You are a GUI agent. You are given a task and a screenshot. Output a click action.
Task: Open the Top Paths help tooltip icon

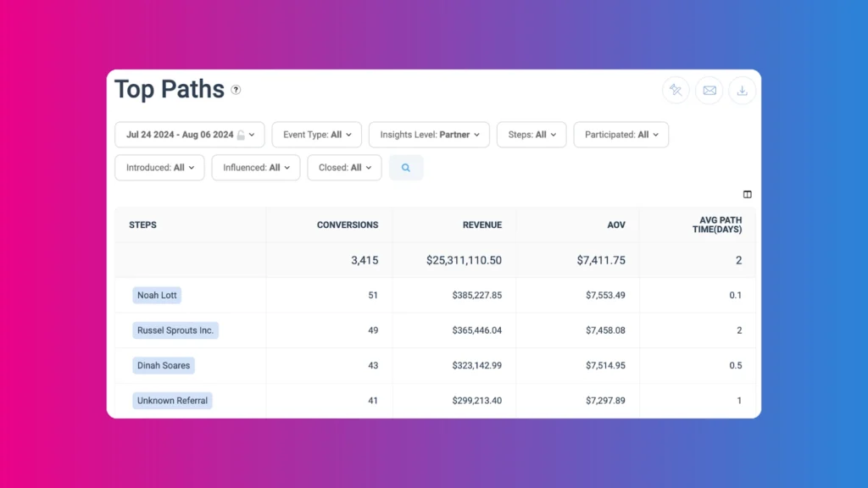click(x=236, y=90)
